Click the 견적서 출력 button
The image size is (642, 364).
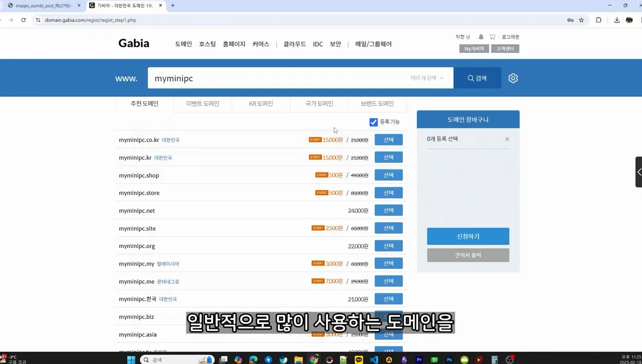pos(468,255)
